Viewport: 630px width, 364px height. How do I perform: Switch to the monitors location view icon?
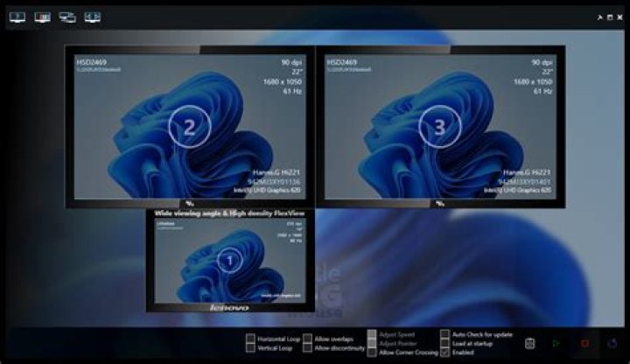pos(67,17)
